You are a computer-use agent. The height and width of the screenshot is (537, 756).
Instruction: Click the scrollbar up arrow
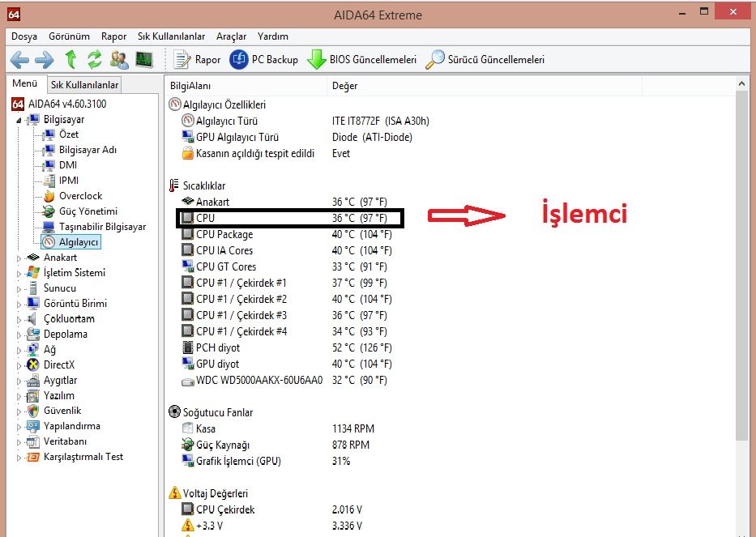741,84
